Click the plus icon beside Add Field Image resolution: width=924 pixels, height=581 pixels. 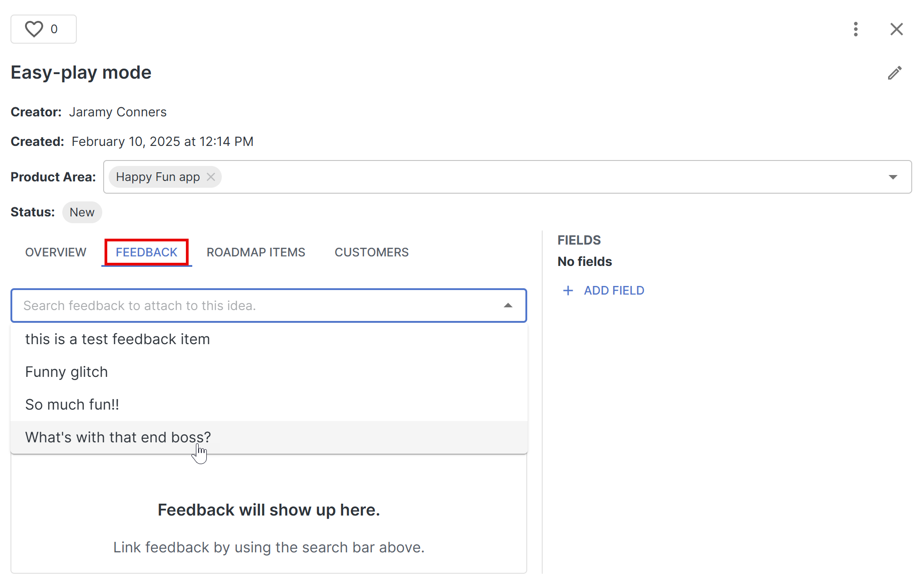[568, 290]
